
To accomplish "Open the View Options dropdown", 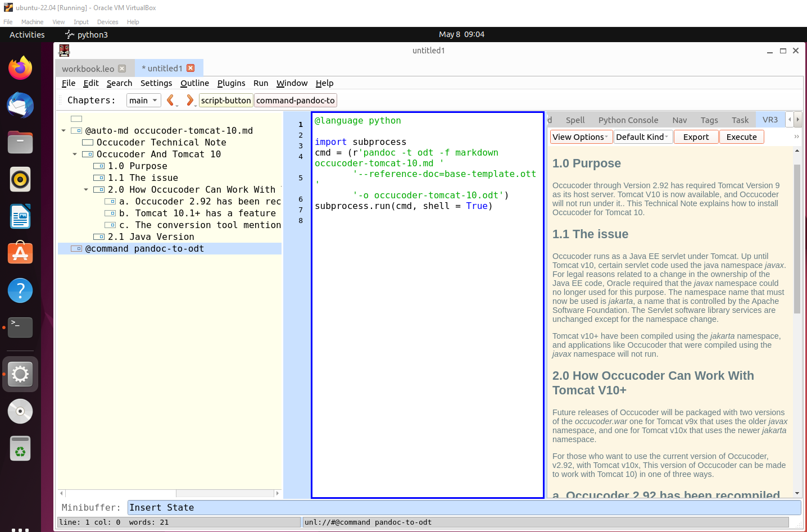I will tap(581, 137).
